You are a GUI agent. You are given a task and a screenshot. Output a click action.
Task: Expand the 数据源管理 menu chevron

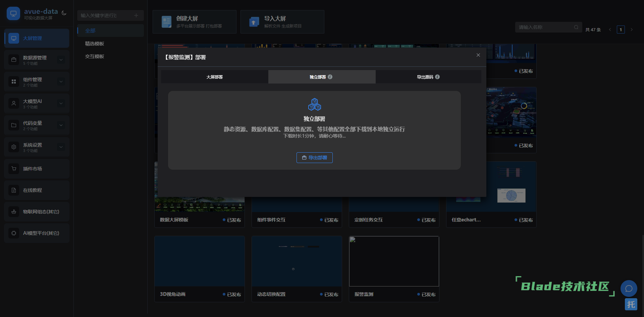point(61,60)
